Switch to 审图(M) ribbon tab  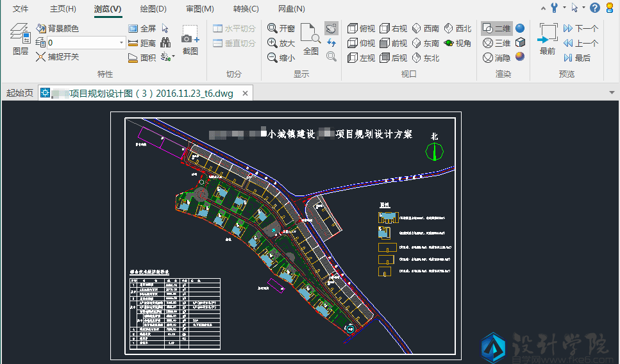pos(199,9)
